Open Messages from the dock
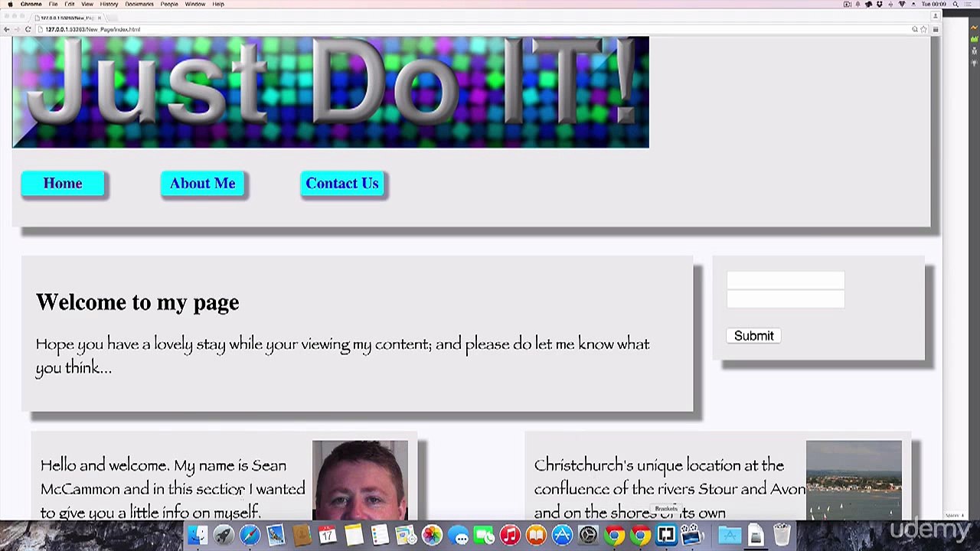The height and width of the screenshot is (551, 980). [459, 535]
